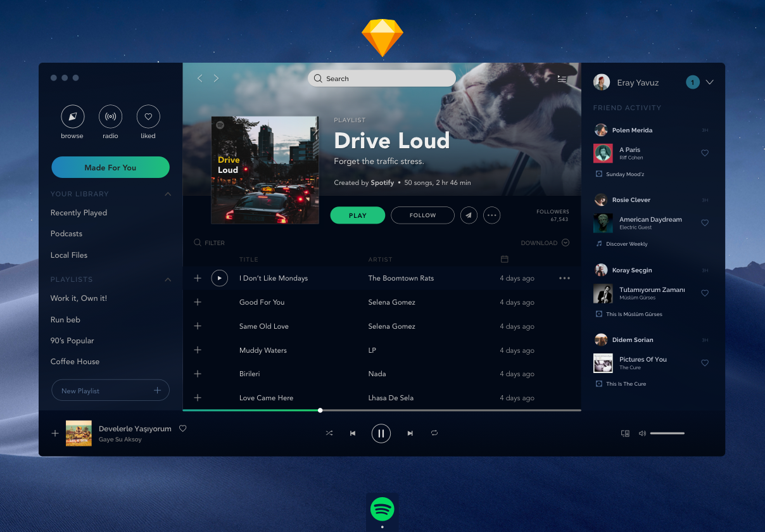This screenshot has width=765, height=532.
Task: View the notification badge showing 1
Action: [x=693, y=82]
